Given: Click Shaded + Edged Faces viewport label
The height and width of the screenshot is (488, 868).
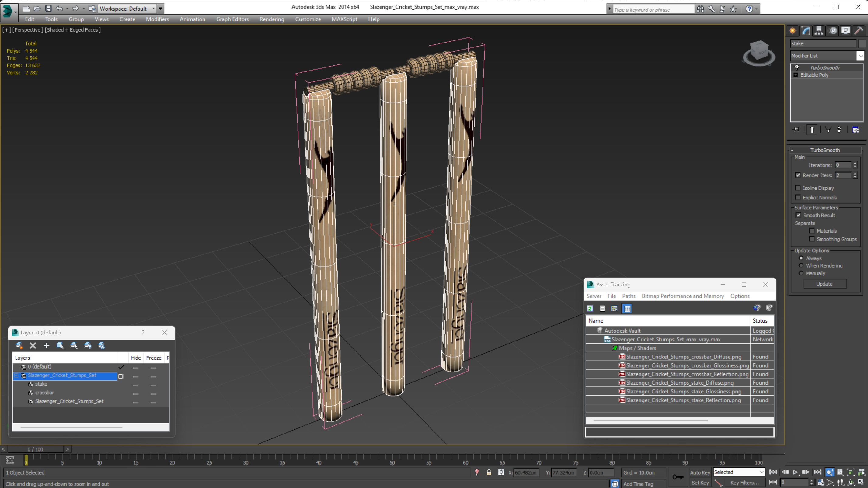Looking at the screenshot, I should point(73,29).
